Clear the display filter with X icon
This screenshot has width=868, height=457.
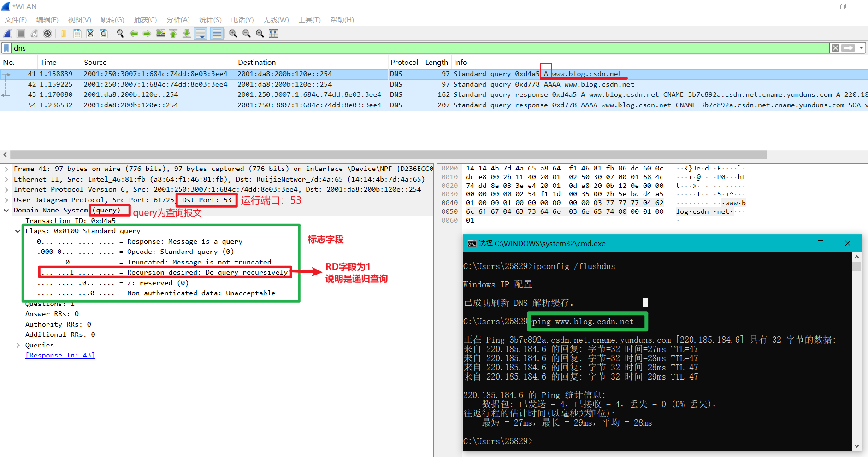835,48
